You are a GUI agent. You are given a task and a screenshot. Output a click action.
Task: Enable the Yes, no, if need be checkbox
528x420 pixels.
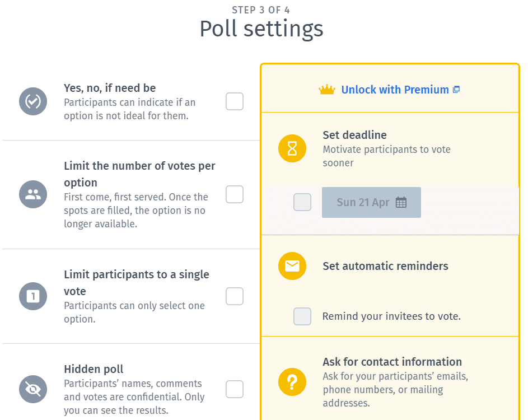click(x=235, y=101)
